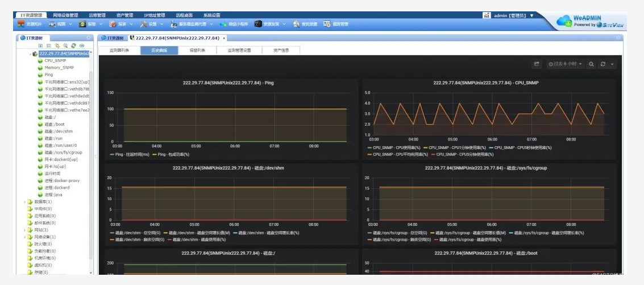
Task: Click the eye icon above resource tree
Action: click(82, 46)
